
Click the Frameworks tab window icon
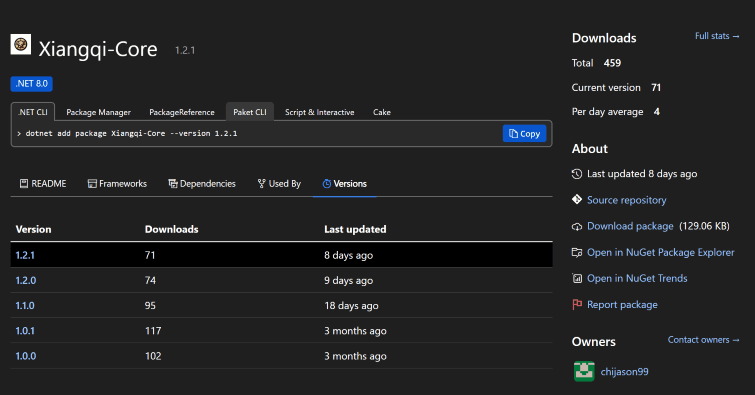click(x=92, y=184)
